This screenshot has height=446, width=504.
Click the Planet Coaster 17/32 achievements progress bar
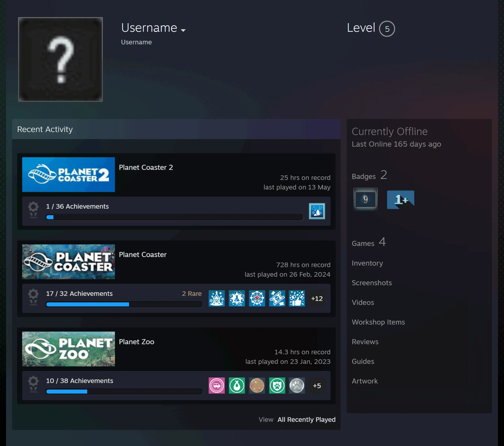coord(124,304)
